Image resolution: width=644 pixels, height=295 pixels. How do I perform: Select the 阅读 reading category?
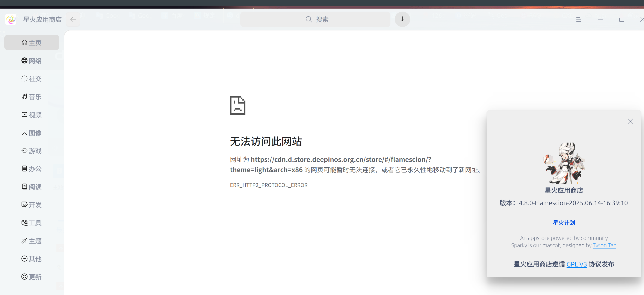(x=32, y=187)
